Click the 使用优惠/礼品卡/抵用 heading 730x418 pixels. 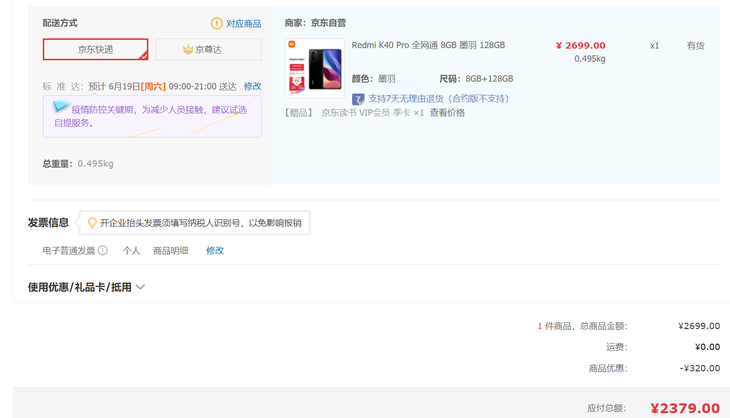(80, 287)
